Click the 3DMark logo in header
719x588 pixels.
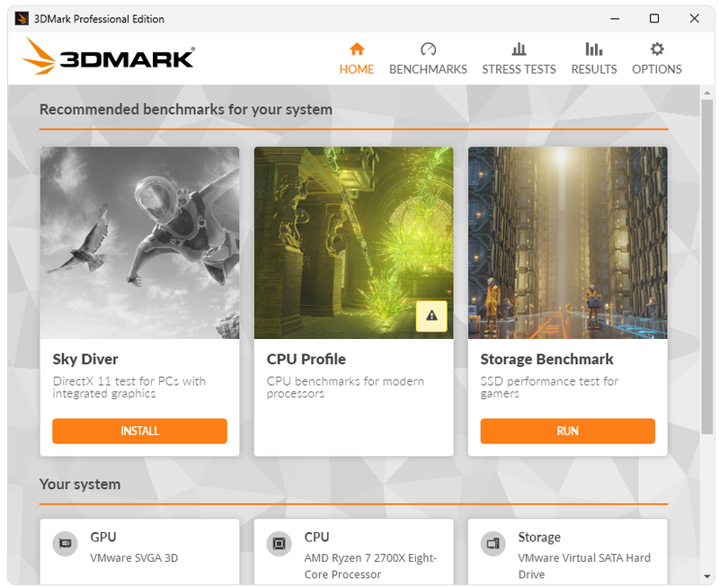click(x=108, y=57)
